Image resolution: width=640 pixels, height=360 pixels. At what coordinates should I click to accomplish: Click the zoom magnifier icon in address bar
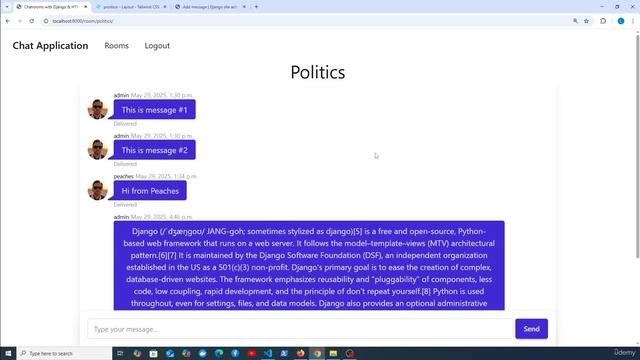tap(575, 21)
